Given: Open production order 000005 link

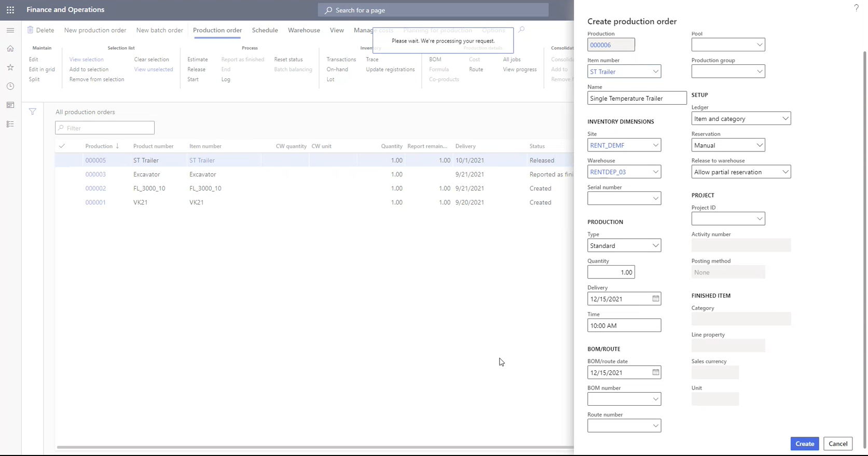Looking at the screenshot, I should point(95,160).
